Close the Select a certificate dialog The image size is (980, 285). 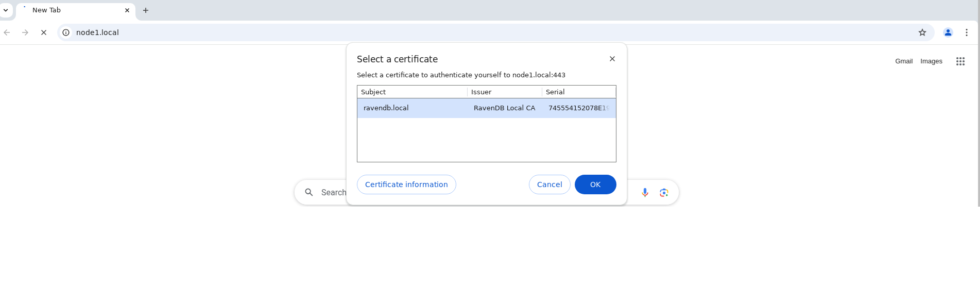[612, 59]
